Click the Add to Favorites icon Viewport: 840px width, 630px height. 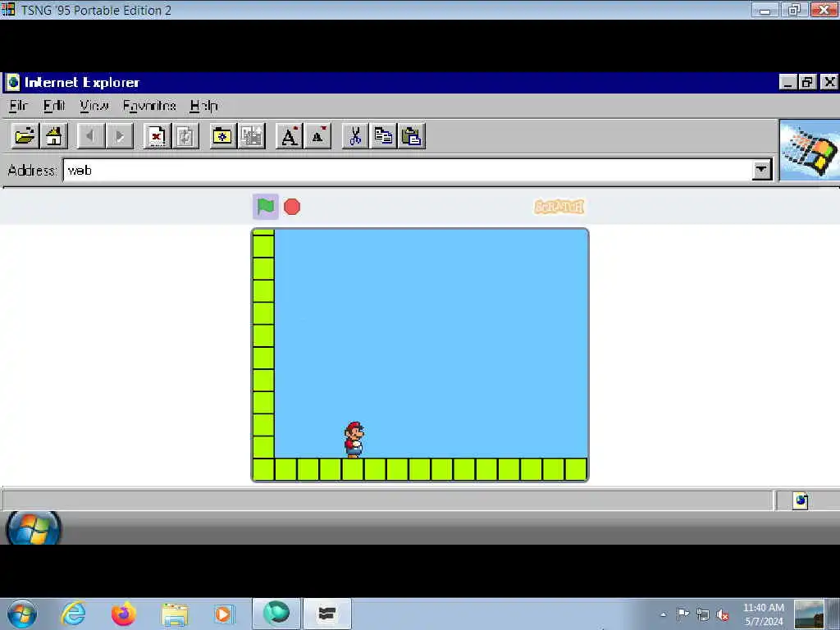click(x=251, y=136)
